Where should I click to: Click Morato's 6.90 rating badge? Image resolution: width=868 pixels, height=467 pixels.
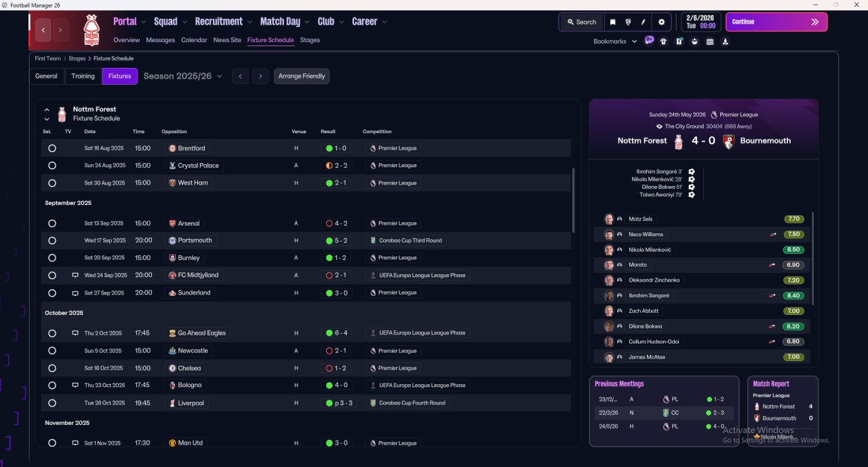click(x=794, y=265)
